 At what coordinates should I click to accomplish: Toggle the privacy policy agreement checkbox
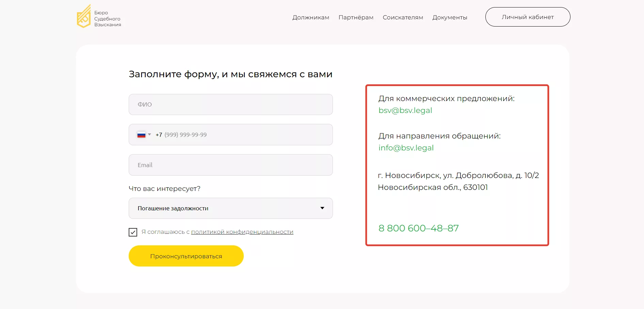pos(133,232)
